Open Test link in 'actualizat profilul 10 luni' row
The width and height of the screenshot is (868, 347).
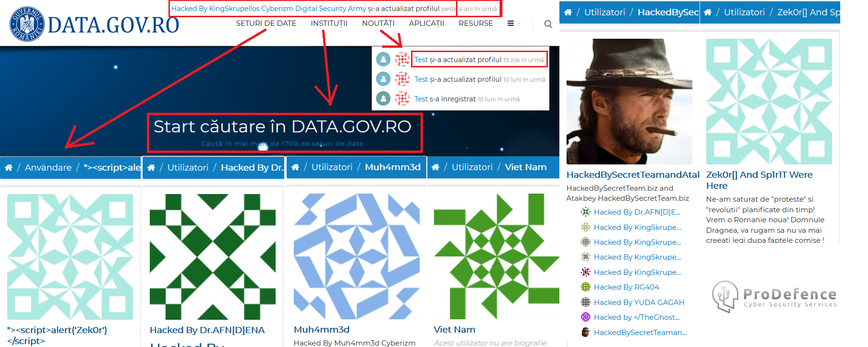[x=421, y=79]
